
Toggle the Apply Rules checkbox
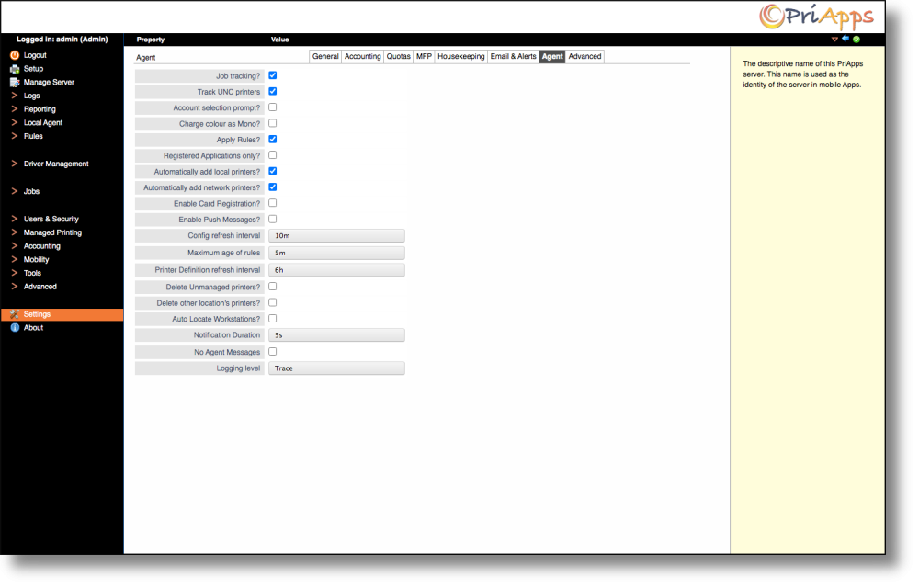click(x=273, y=140)
